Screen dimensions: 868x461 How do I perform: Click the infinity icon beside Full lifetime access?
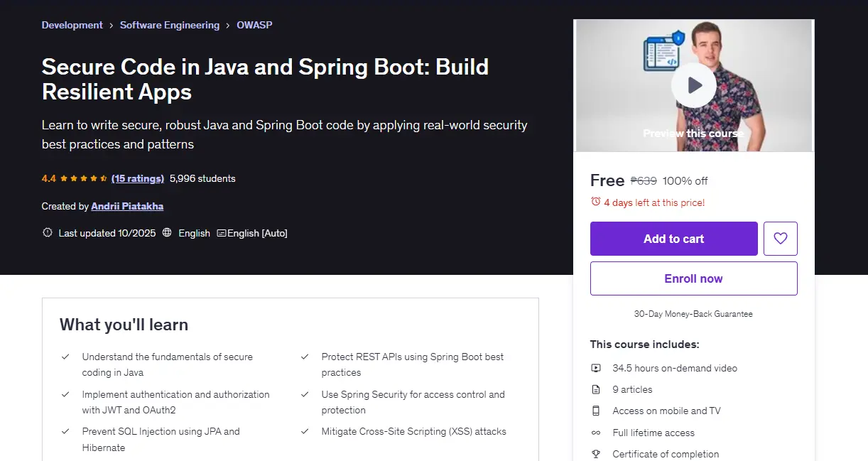coord(596,433)
